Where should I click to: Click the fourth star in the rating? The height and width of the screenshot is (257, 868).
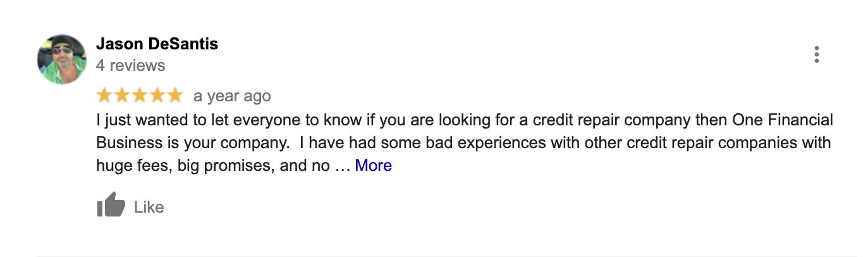tap(157, 96)
